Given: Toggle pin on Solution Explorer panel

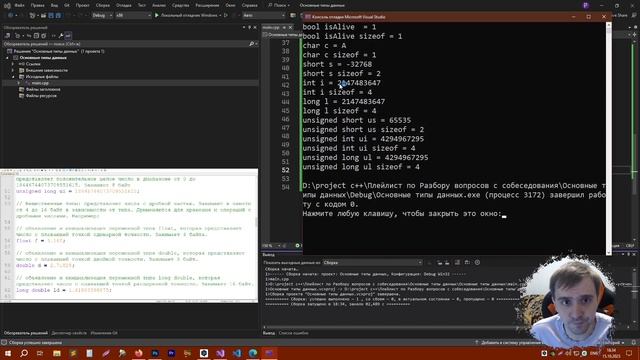Looking at the screenshot, I should [x=249, y=27].
